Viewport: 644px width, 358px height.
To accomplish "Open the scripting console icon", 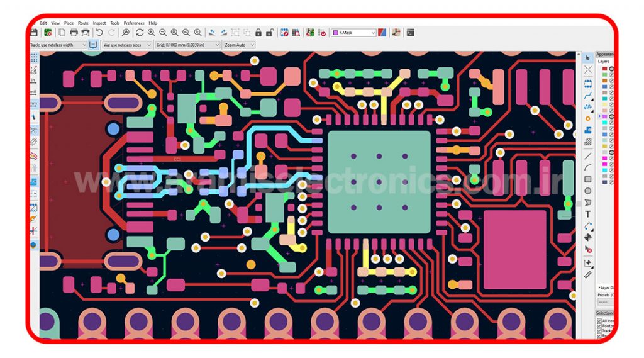I will click(410, 33).
